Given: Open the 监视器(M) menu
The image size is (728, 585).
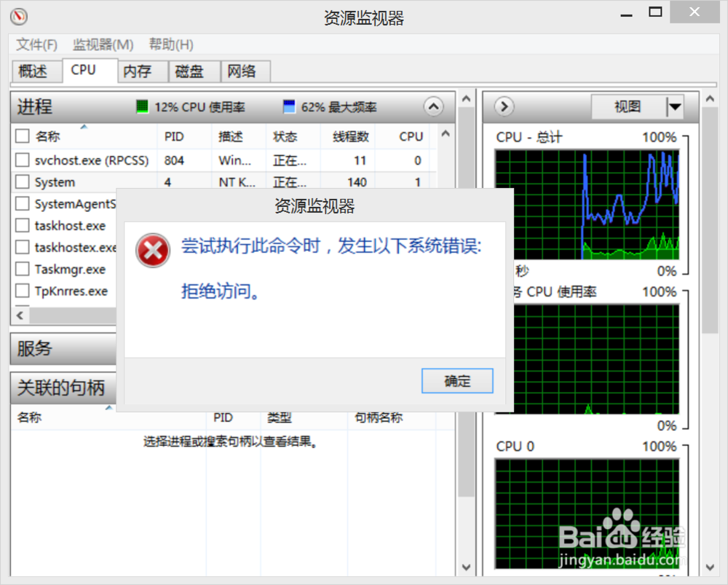Looking at the screenshot, I should (x=103, y=44).
